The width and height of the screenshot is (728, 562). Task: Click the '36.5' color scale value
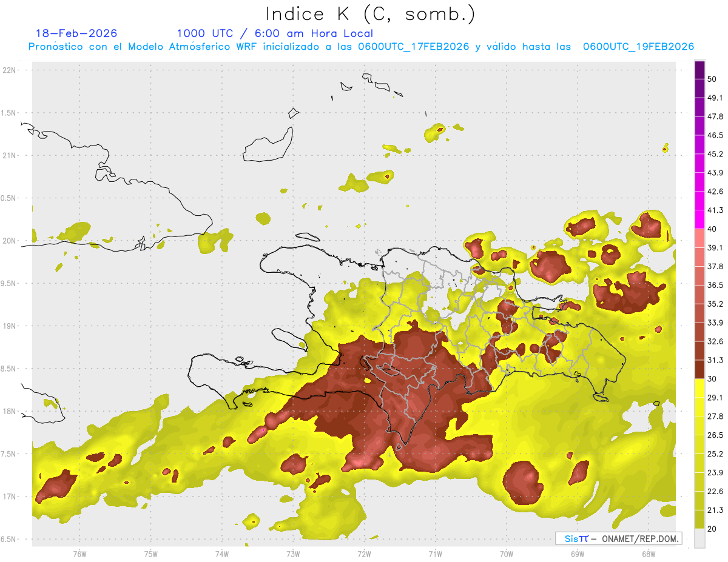pos(715,285)
